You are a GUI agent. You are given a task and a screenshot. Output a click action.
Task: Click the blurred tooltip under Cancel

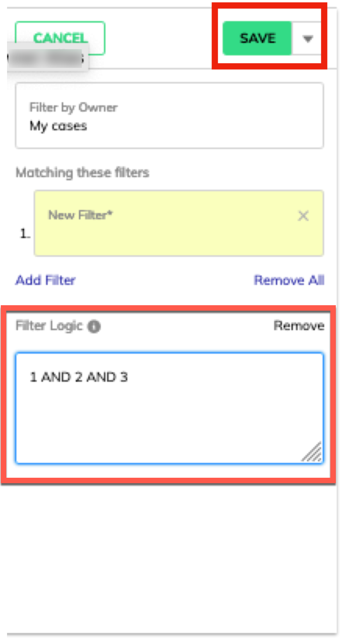[x=48, y=59]
